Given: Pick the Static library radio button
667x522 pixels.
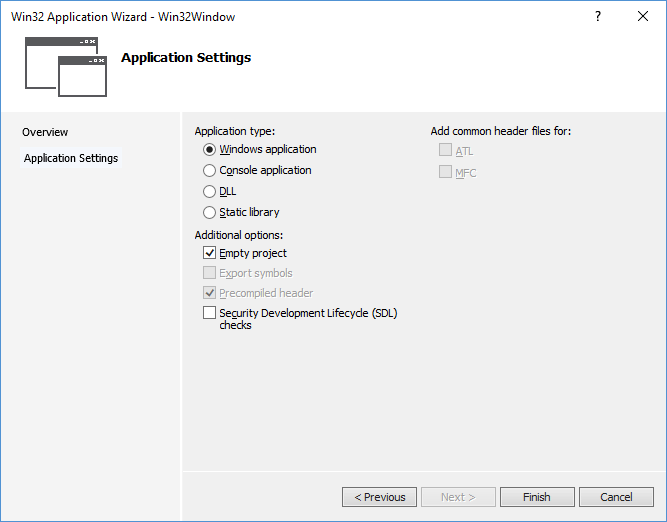Looking at the screenshot, I should [209, 213].
